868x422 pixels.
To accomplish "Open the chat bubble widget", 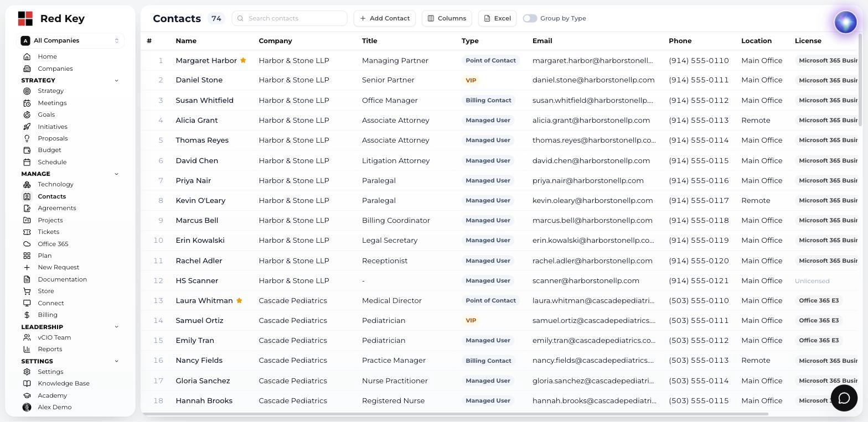I will coord(844,398).
